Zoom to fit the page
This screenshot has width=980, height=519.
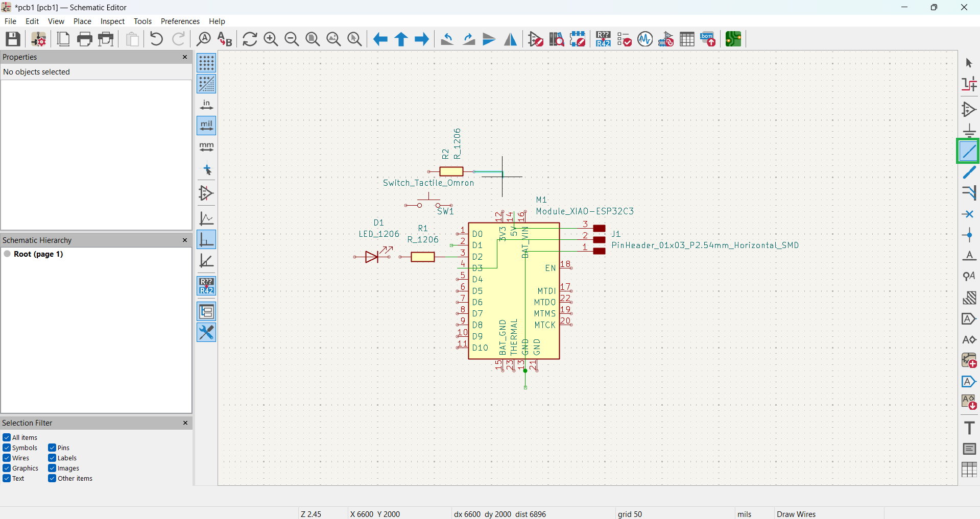313,39
